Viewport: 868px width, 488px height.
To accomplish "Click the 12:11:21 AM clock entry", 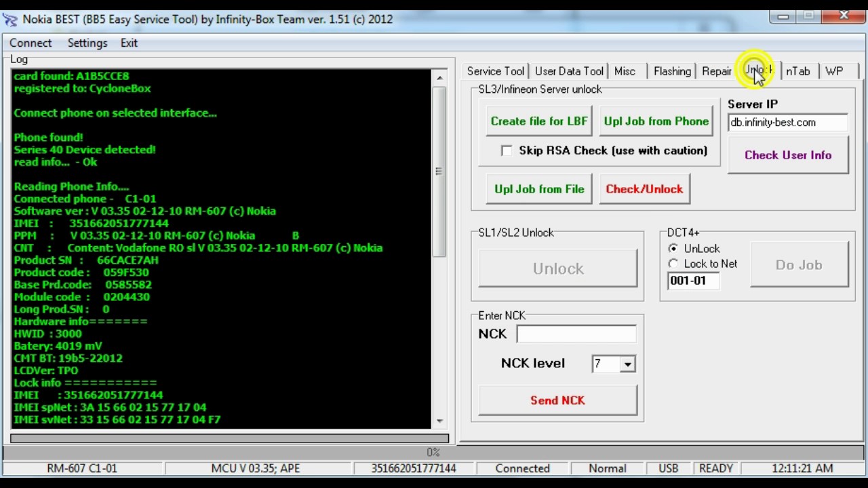I will click(x=802, y=468).
